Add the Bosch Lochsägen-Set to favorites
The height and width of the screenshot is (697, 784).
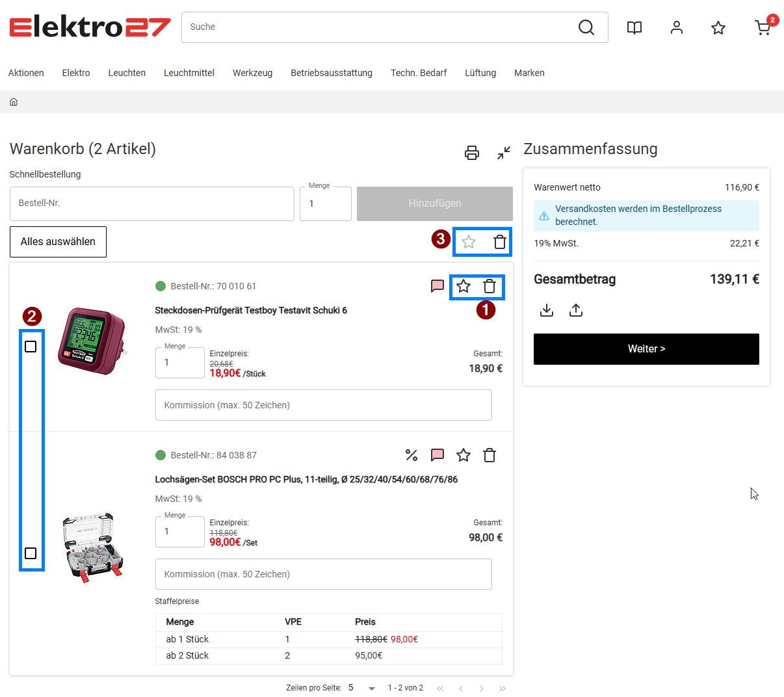[x=464, y=455]
